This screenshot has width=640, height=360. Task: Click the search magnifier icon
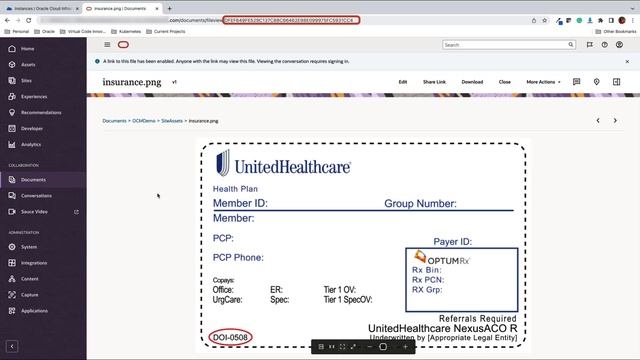(x=571, y=44)
